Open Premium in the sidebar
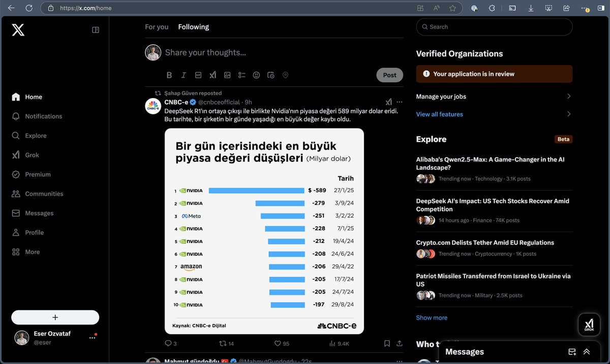 [x=31, y=174]
